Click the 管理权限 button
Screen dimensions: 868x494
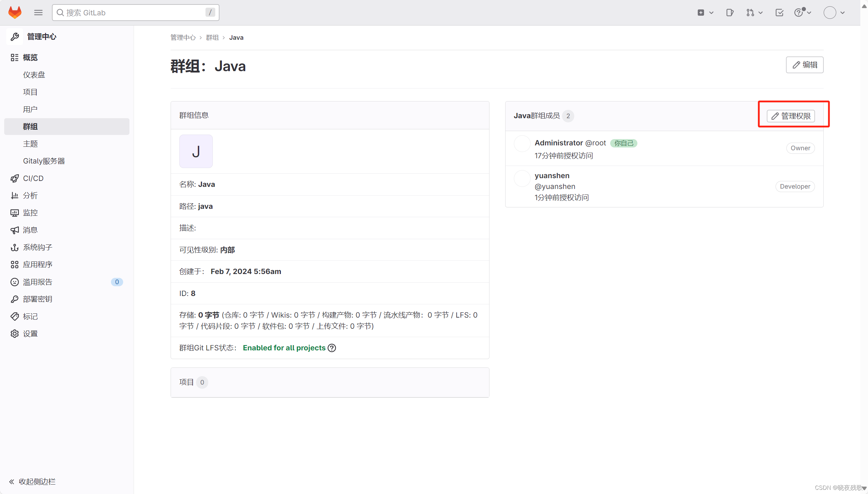[x=791, y=116]
